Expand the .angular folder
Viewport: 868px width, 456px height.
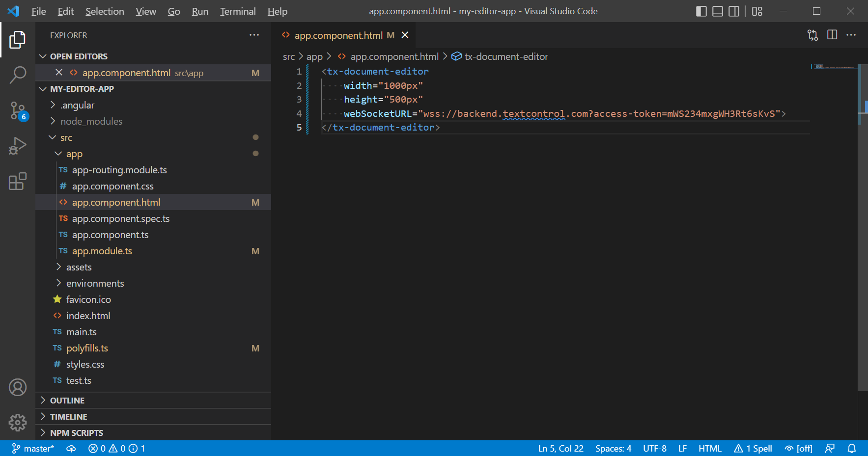click(153, 105)
